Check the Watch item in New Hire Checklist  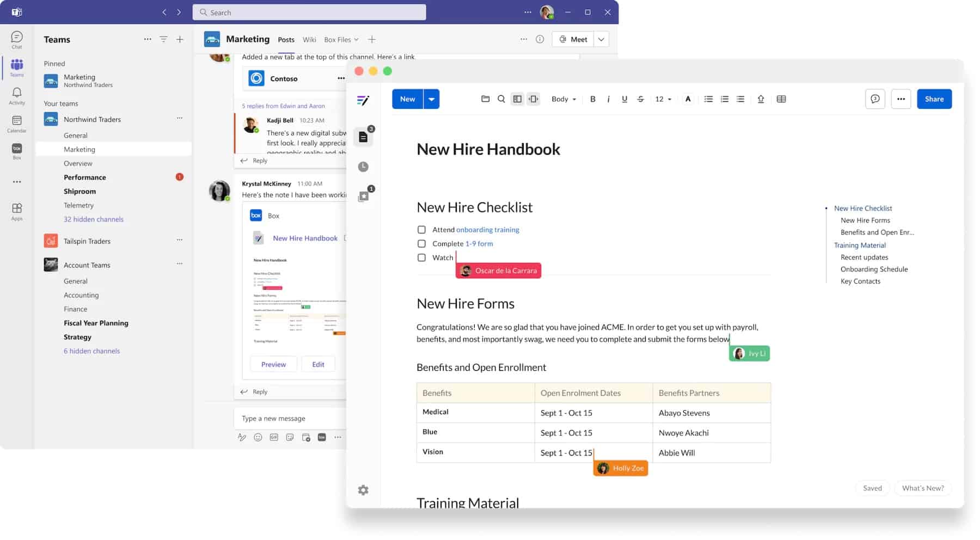tap(421, 257)
